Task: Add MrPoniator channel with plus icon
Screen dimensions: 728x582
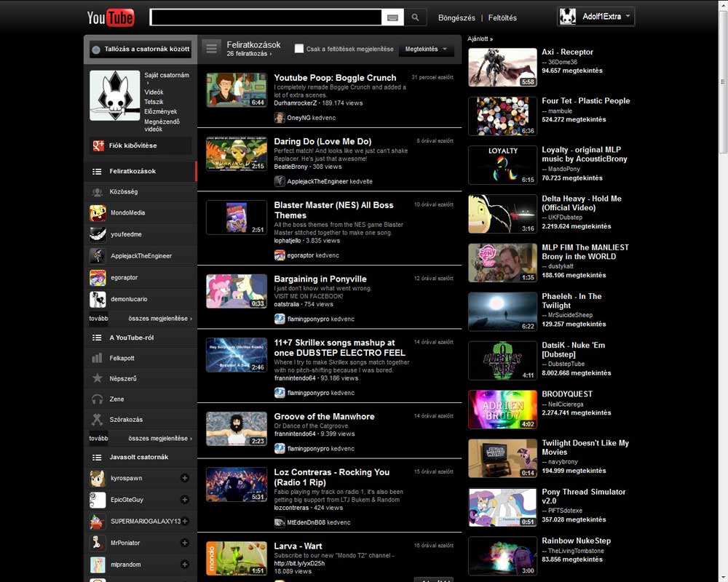Action: point(184,543)
